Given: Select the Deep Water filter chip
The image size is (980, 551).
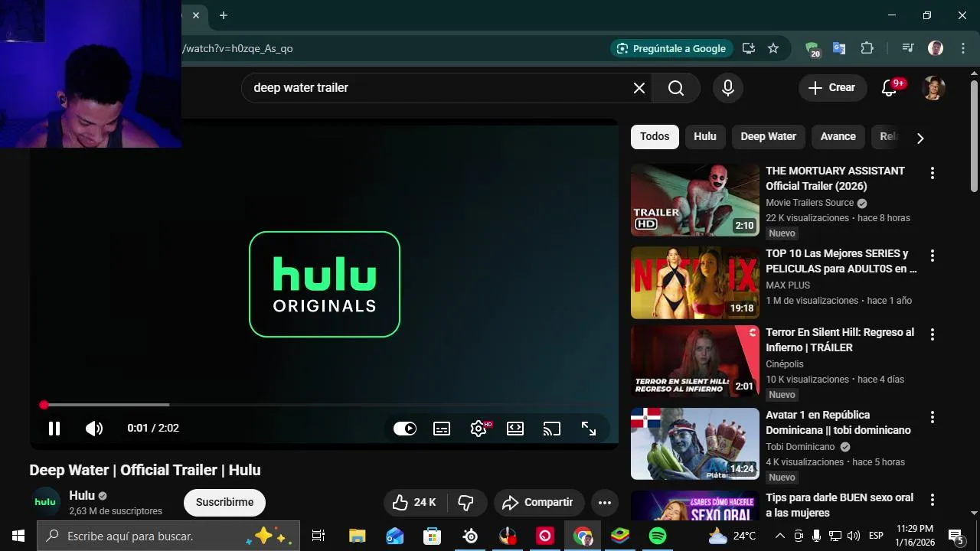Looking at the screenshot, I should point(768,137).
